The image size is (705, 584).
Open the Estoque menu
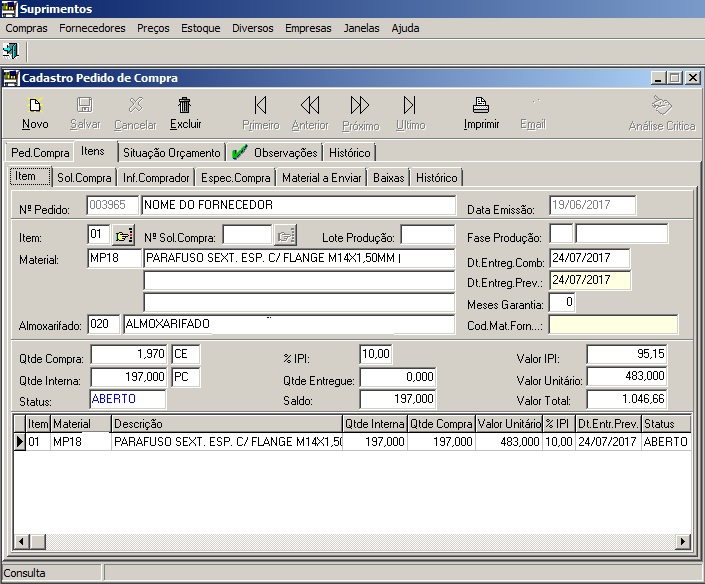tap(200, 28)
